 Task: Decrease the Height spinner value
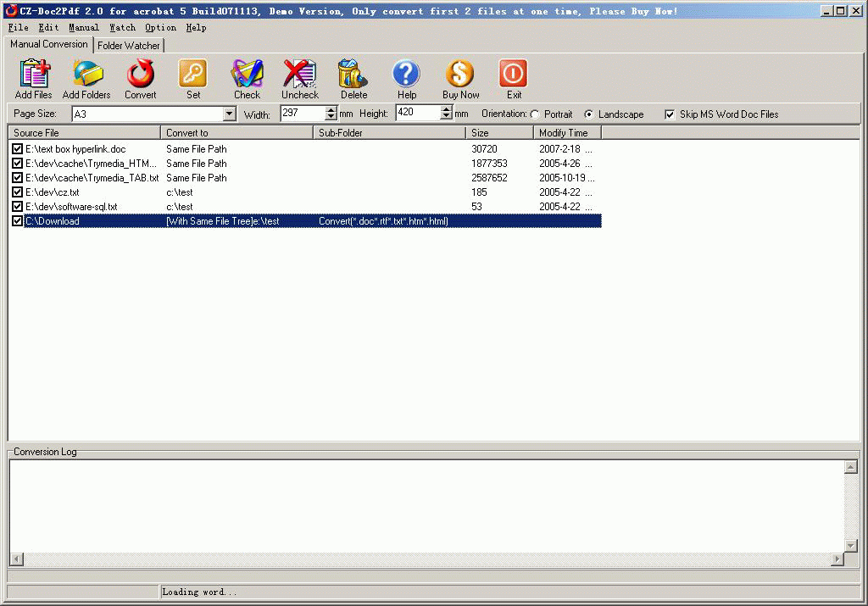point(446,116)
